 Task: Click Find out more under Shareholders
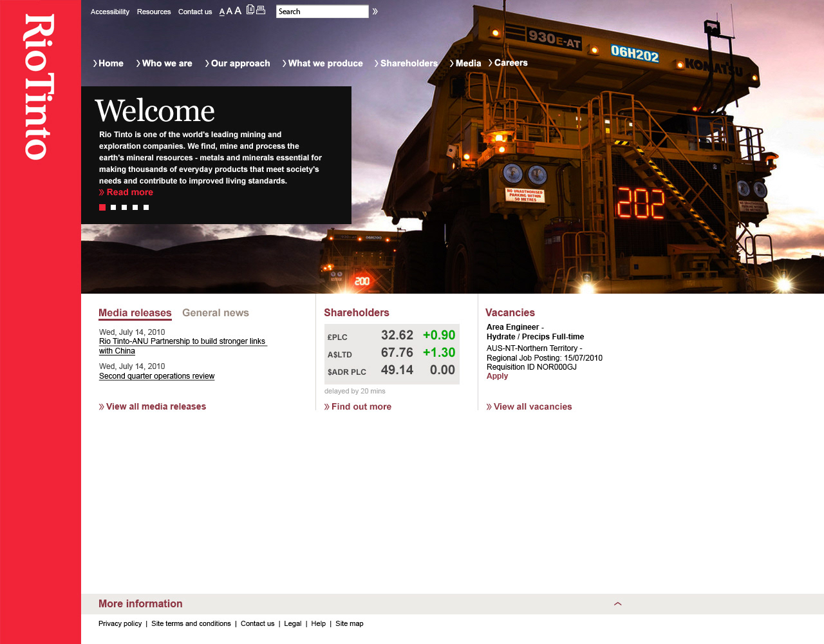tap(358, 406)
